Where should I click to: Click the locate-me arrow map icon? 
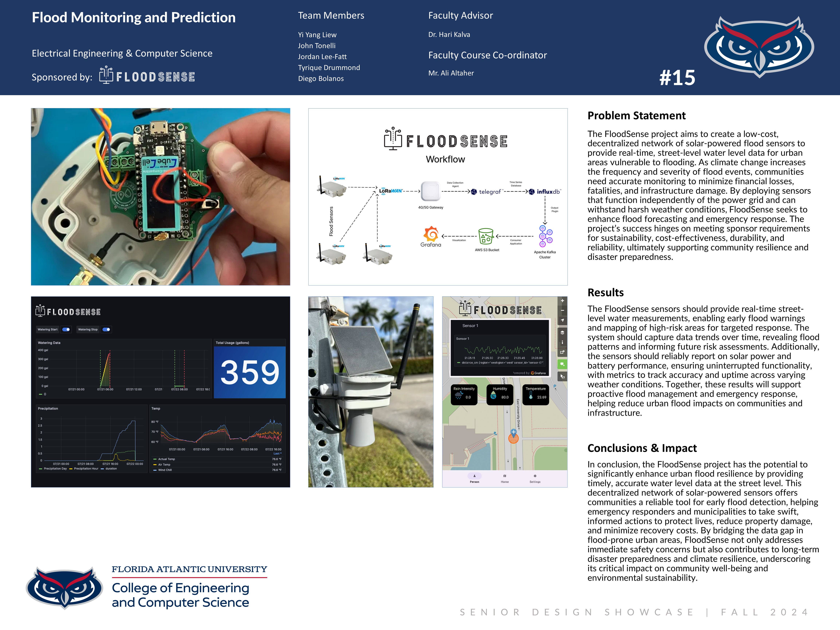(562, 320)
